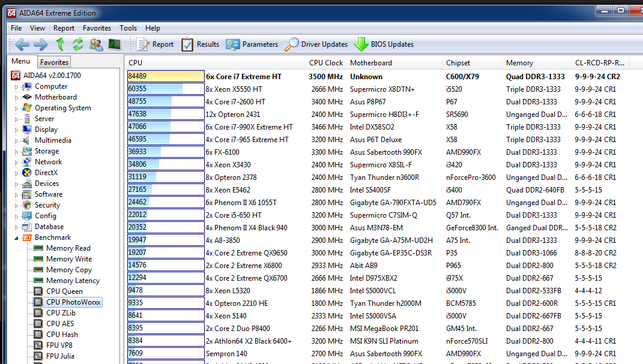
Task: Select the CPU ZLib benchmark
Action: (x=61, y=313)
